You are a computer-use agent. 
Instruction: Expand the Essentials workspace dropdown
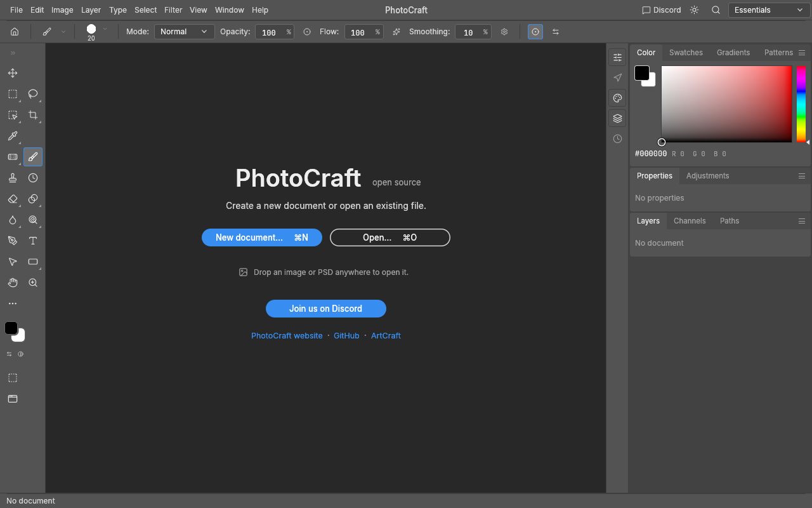coord(769,10)
